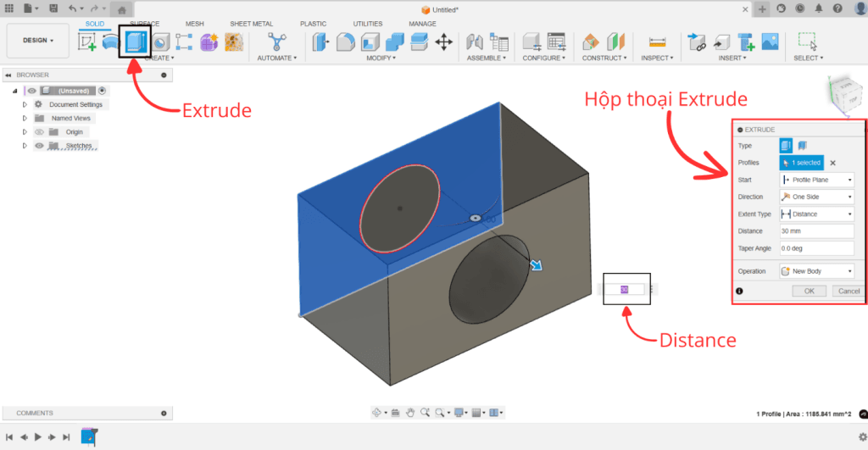Select the Extrude tool in toolbar
The image size is (868, 450).
[x=135, y=41]
